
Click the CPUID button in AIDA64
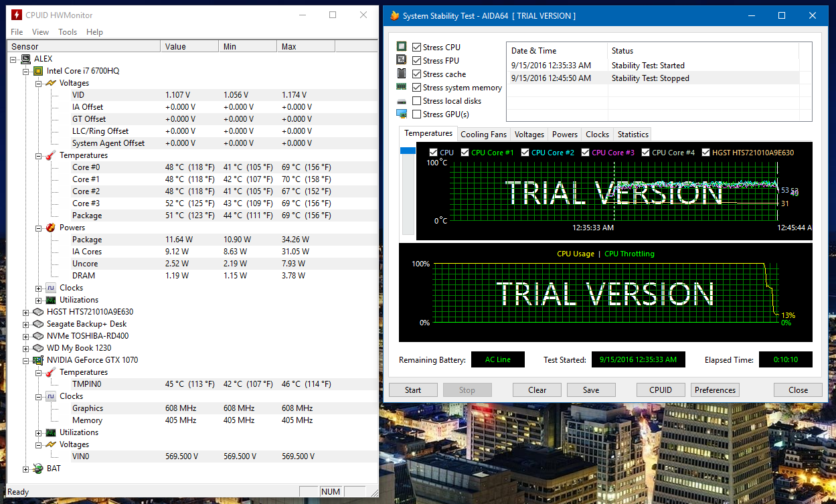(x=660, y=390)
